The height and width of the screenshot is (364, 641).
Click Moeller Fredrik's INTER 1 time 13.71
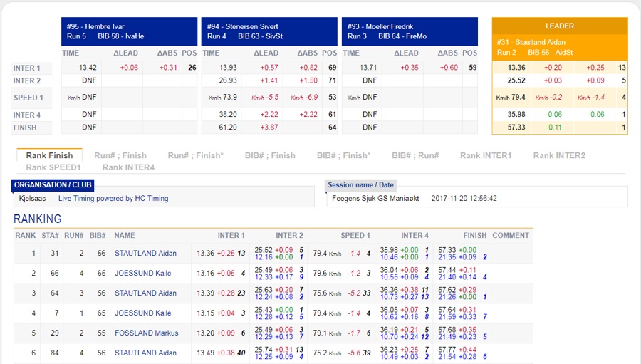(x=368, y=68)
